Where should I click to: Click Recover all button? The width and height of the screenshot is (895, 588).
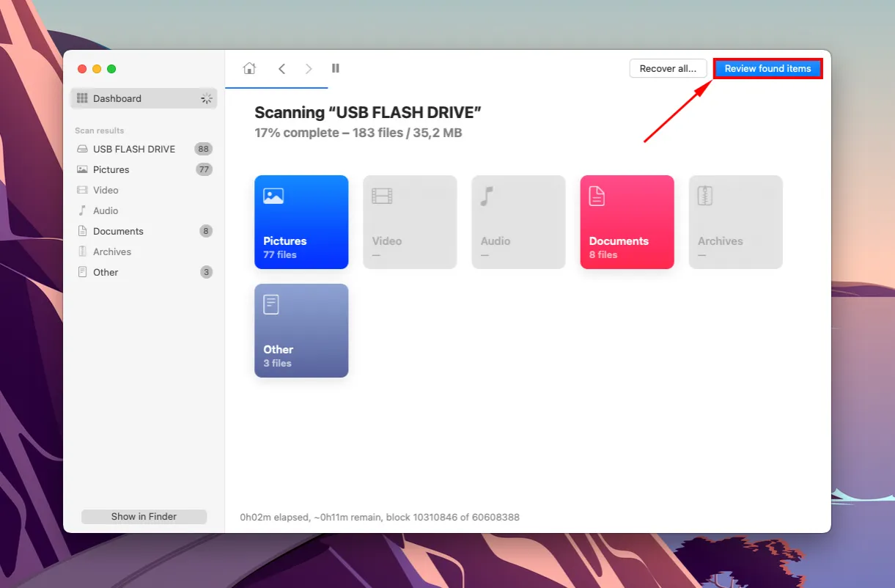pos(668,68)
